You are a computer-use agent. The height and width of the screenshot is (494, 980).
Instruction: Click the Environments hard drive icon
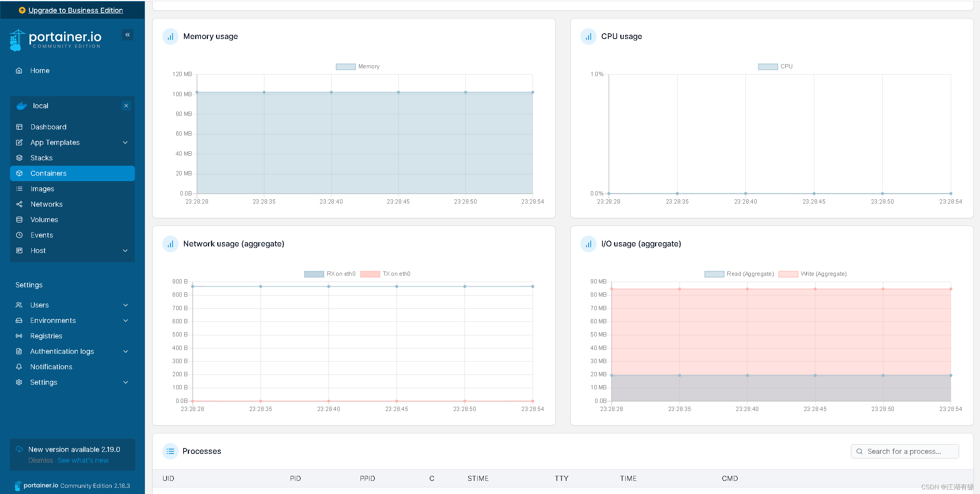tap(19, 321)
